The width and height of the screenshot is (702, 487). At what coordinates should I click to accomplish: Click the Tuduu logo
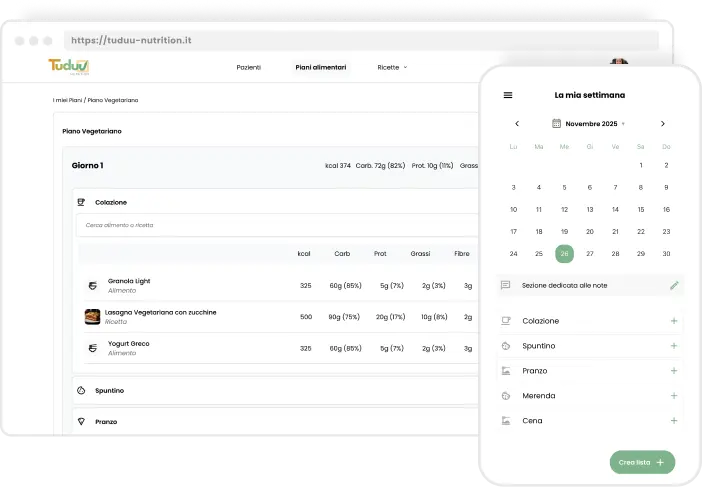pyautogui.click(x=69, y=67)
